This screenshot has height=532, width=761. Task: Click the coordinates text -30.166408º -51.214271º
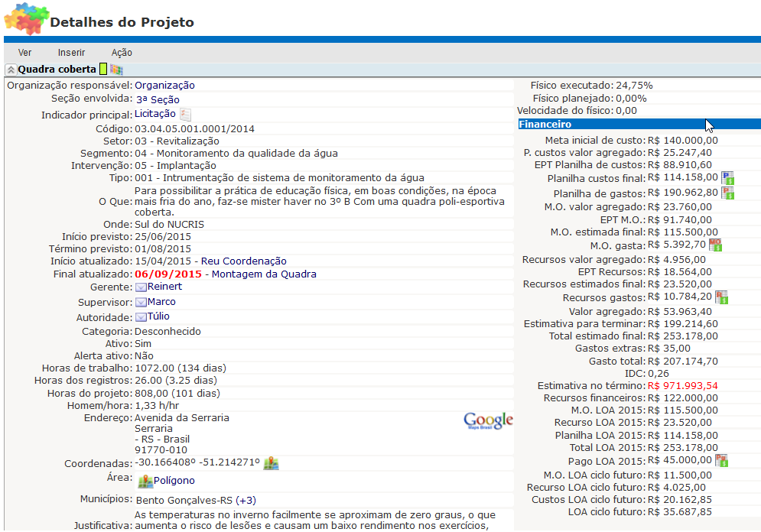click(197, 462)
